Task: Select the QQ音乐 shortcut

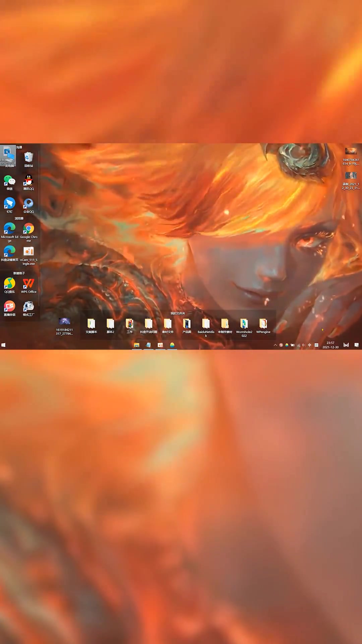Action: pos(9,285)
